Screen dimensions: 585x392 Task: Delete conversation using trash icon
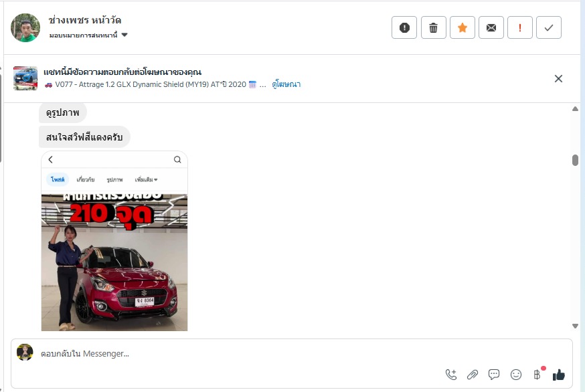click(433, 27)
